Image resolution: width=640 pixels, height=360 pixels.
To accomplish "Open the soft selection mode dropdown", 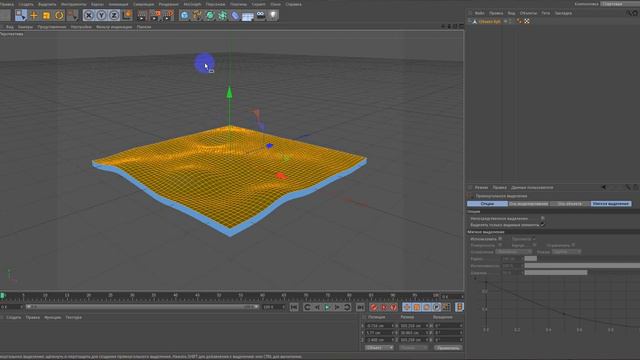I will (567, 252).
